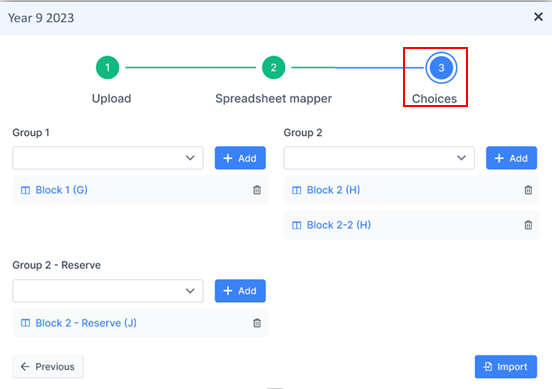552x389 pixels.
Task: Click the Spreadsheet mapper step label
Action: point(274,98)
